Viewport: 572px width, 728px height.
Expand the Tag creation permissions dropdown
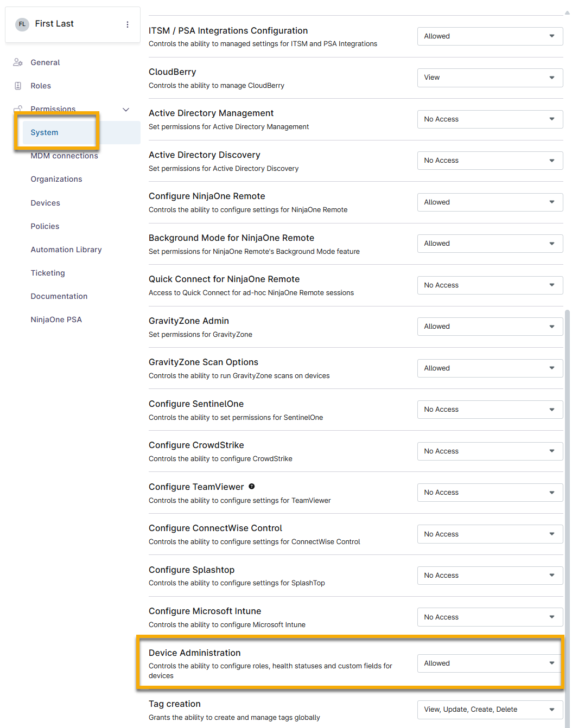coord(490,710)
